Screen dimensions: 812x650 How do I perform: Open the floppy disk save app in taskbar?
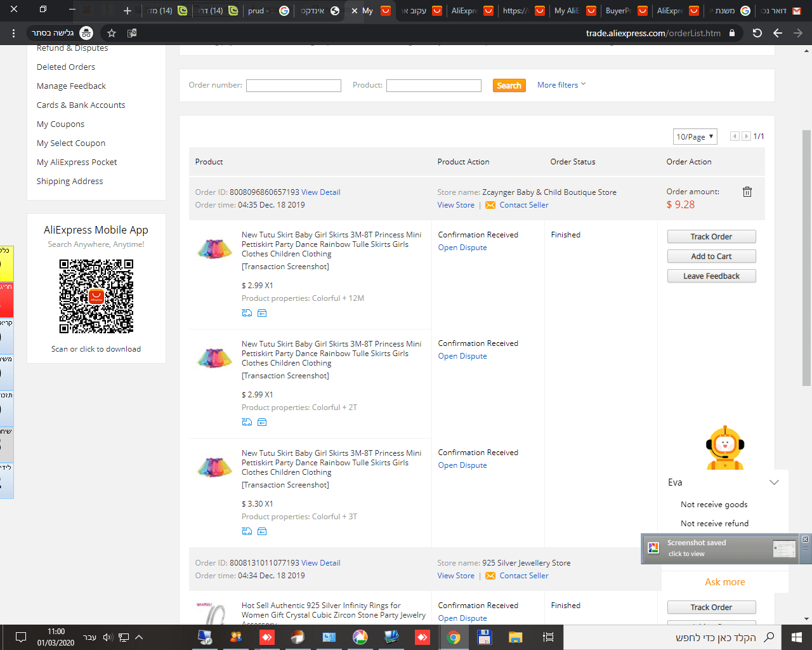pyautogui.click(x=484, y=637)
